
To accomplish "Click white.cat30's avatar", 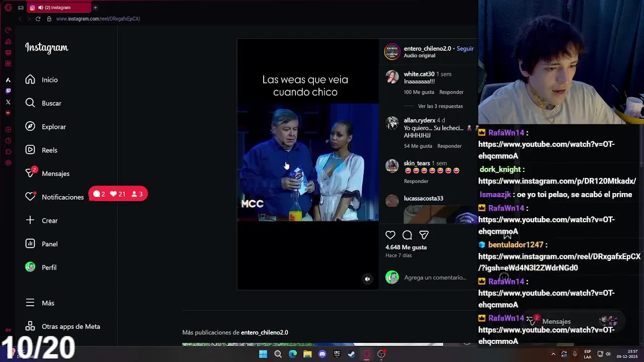I will 392,77.
